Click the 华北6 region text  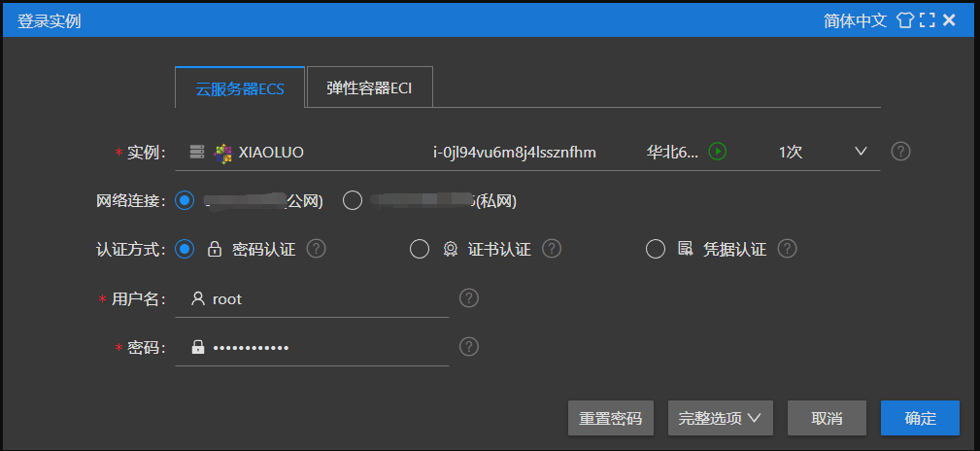[x=672, y=152]
